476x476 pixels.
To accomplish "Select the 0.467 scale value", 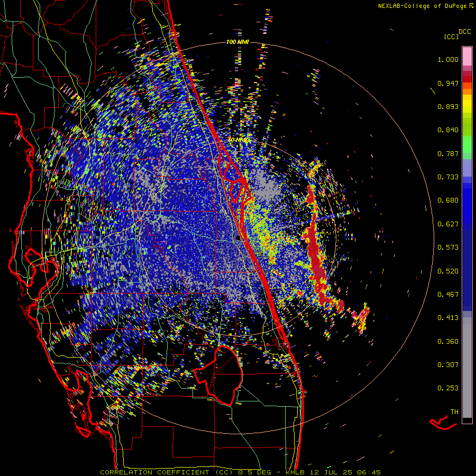I will click(448, 295).
